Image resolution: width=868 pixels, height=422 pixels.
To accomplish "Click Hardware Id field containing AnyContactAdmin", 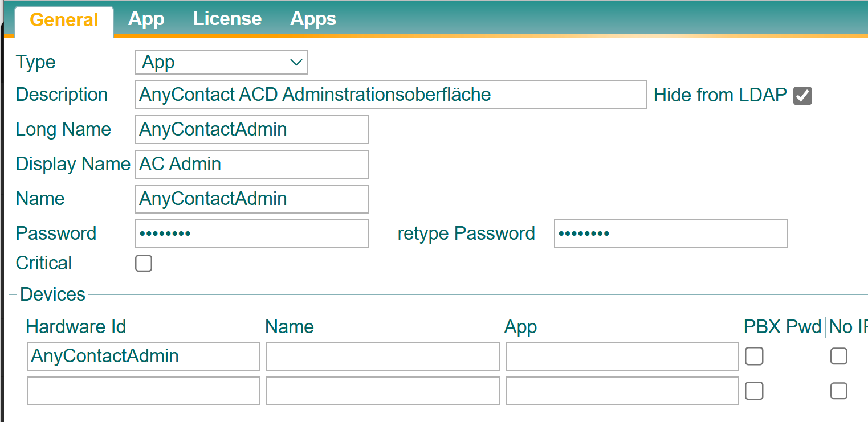I will pyautogui.click(x=143, y=356).
